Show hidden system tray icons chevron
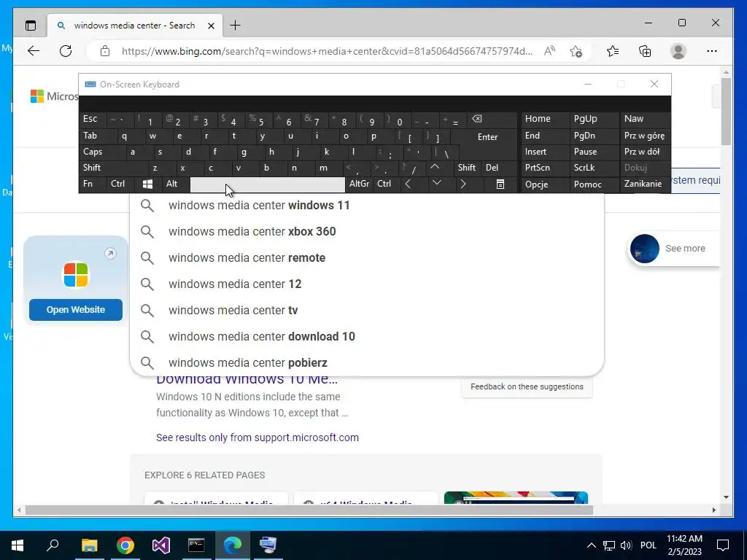Image resolution: width=747 pixels, height=560 pixels. pyautogui.click(x=591, y=545)
